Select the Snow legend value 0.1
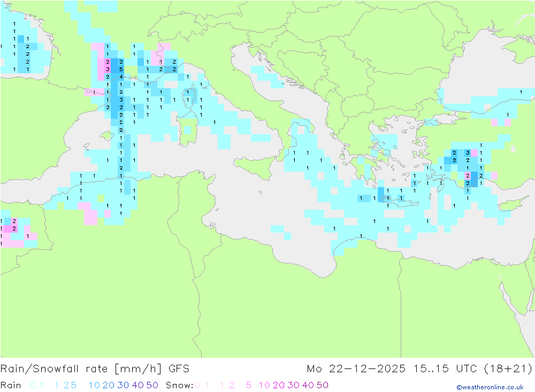Image resolution: width=535 pixels, height=392 pixels. [202, 385]
